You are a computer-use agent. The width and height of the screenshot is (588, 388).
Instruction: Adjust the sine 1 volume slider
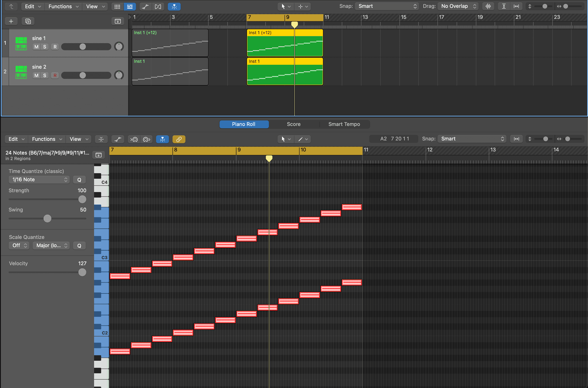[86, 47]
